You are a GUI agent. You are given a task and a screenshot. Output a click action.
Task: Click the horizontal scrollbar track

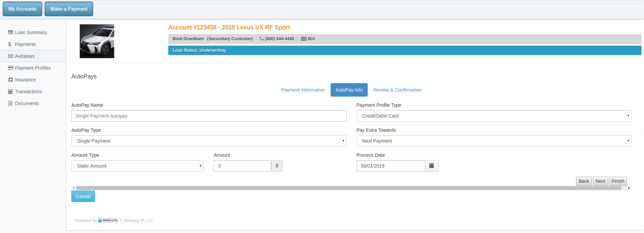tap(349, 188)
